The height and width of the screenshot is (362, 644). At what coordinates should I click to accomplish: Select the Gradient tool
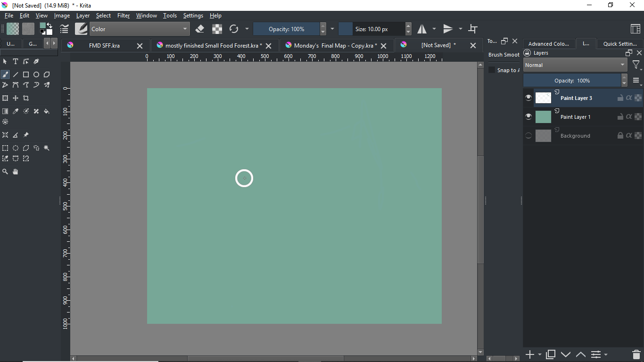click(x=5, y=111)
